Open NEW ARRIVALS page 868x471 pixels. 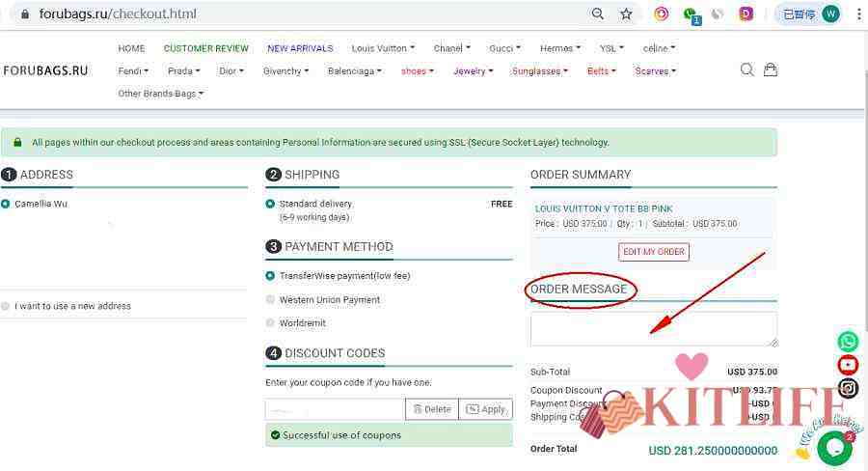click(300, 49)
